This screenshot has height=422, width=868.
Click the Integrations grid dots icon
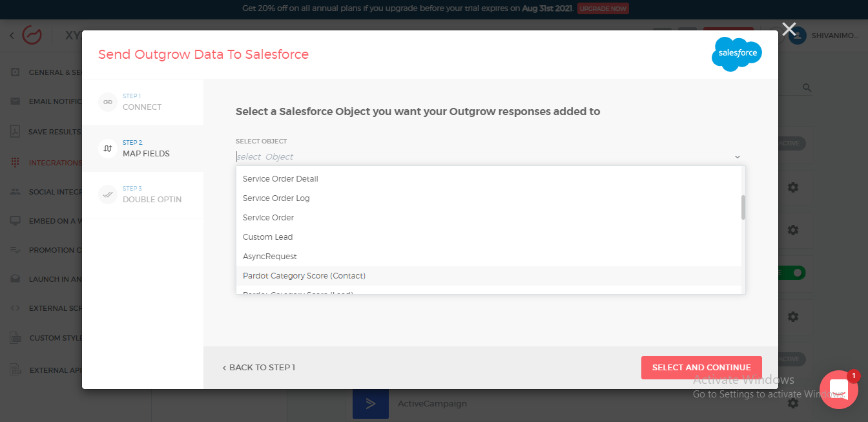(15, 163)
